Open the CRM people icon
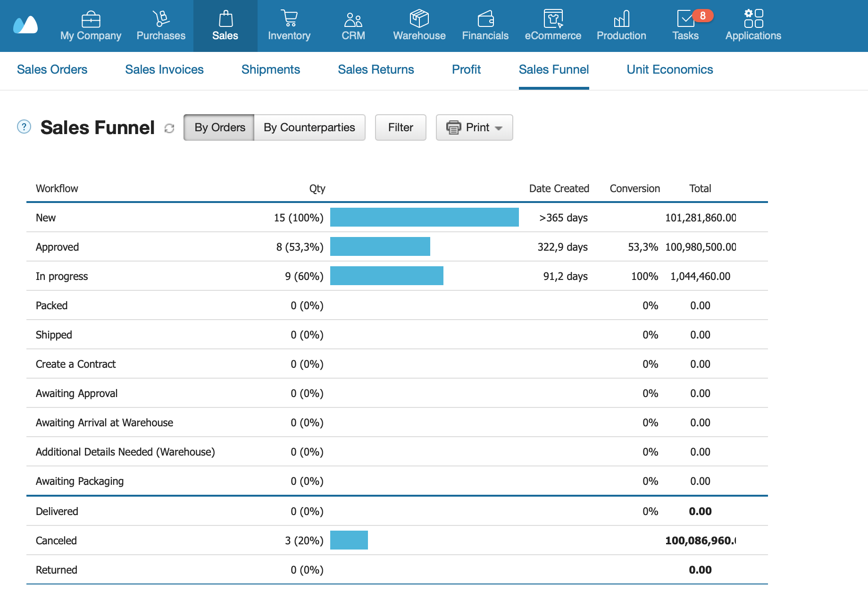This screenshot has width=868, height=609. [x=353, y=19]
